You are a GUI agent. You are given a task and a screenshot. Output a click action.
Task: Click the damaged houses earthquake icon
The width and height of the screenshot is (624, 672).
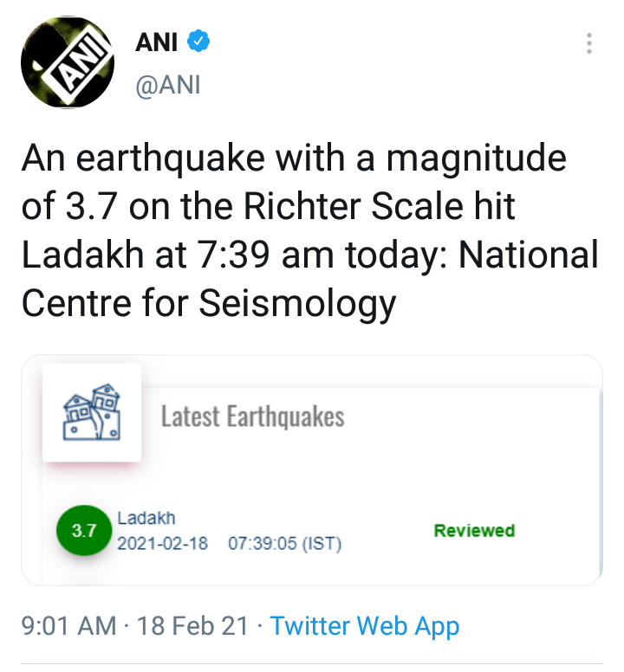(x=92, y=412)
